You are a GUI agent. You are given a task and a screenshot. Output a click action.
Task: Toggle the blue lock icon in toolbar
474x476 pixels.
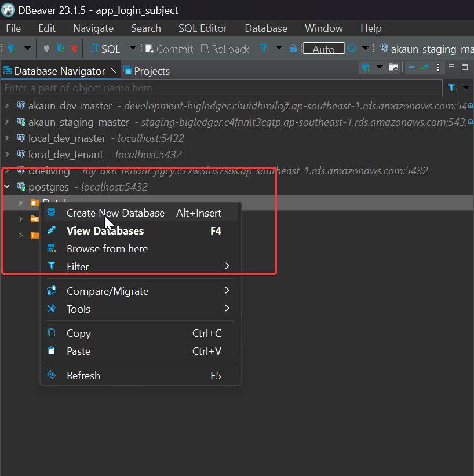[293, 48]
